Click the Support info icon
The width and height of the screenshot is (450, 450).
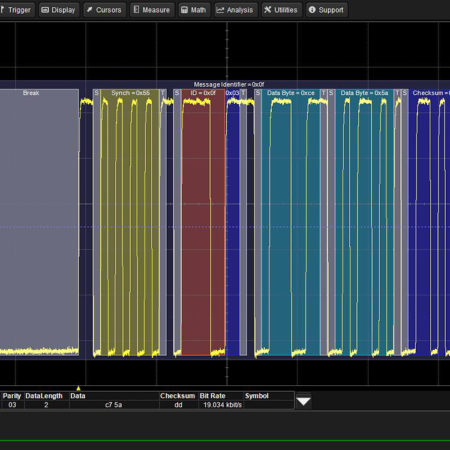(312, 10)
